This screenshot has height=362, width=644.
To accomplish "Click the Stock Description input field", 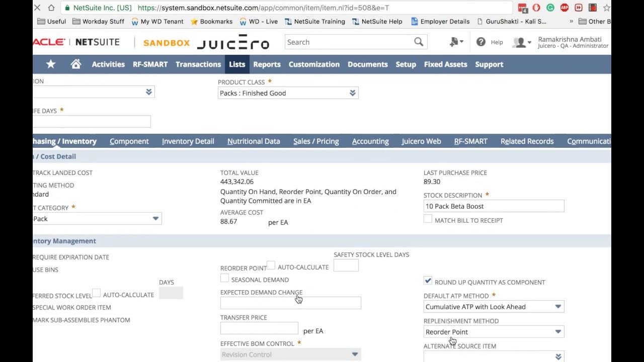I will click(494, 206).
